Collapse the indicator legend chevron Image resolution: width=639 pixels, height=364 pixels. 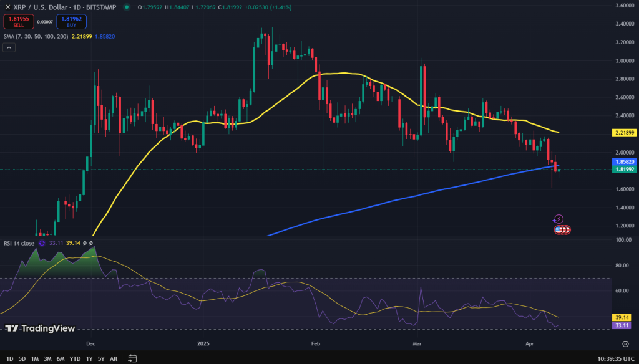(9, 47)
